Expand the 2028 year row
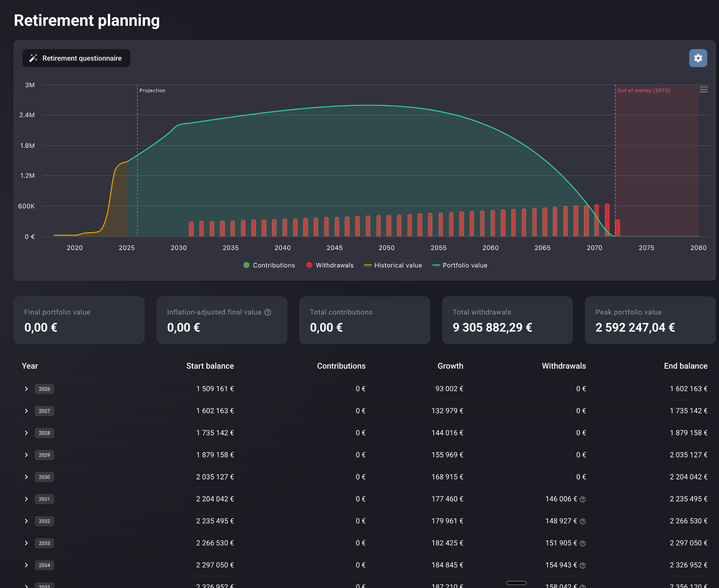Screen dimensions: 719x588 (x=26, y=433)
